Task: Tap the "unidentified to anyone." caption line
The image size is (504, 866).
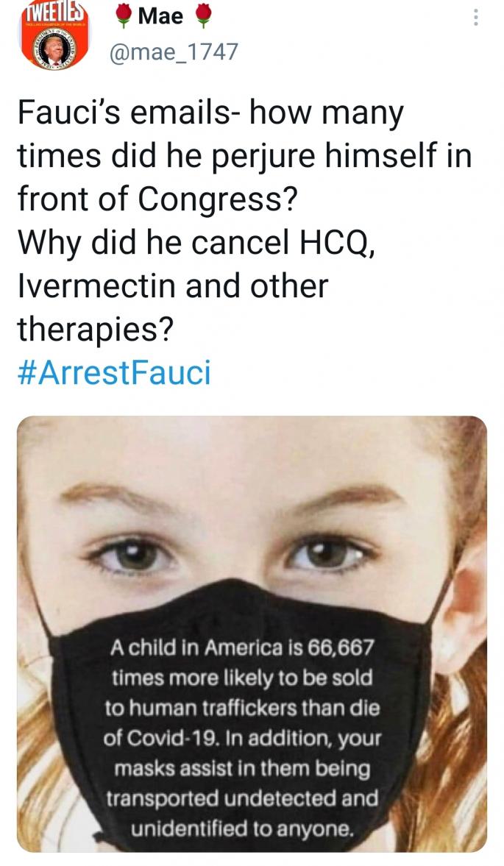Action: (241, 828)
